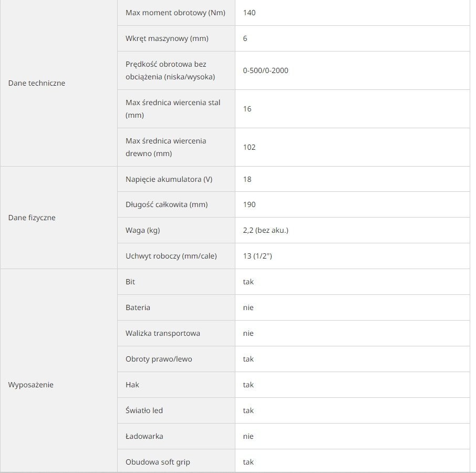The height and width of the screenshot is (473, 476).
Task: Select the 'Bateria' row label
Action: pos(138,307)
